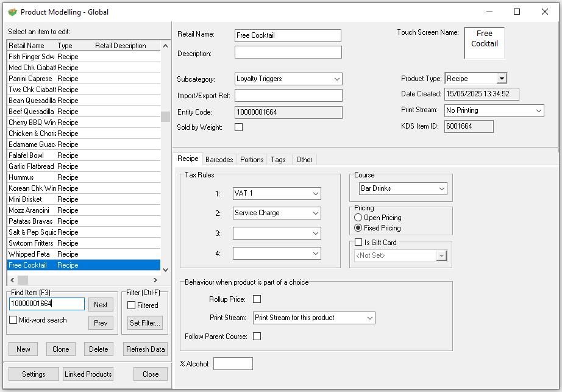The width and height of the screenshot is (562, 392).
Task: Open Tax Rule 1 dropdown showing VAT 1
Action: click(277, 193)
